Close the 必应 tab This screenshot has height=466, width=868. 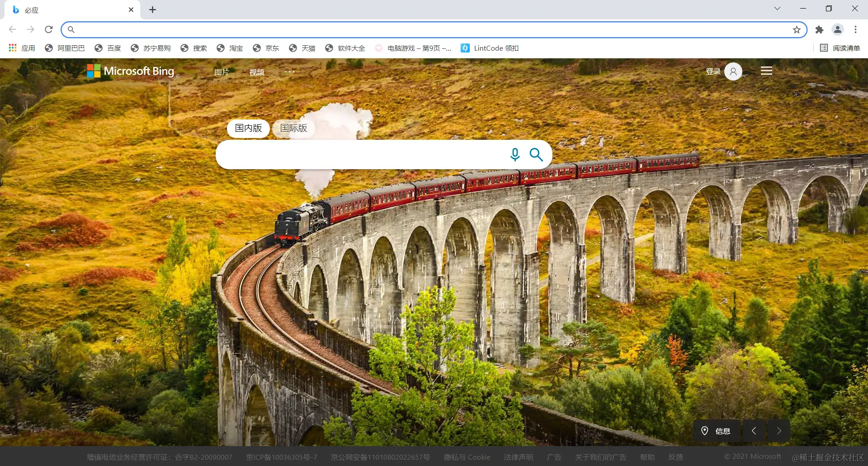click(x=131, y=10)
